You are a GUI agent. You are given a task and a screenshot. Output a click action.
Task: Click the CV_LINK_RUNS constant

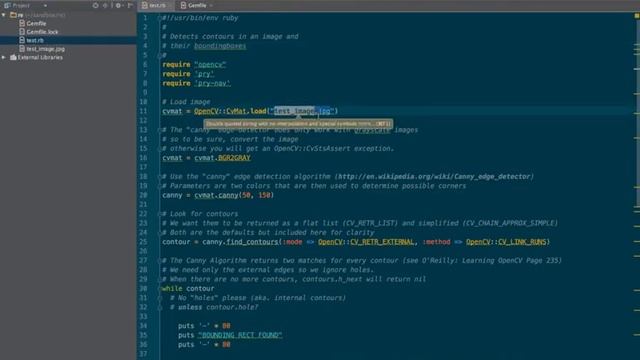(x=522, y=242)
